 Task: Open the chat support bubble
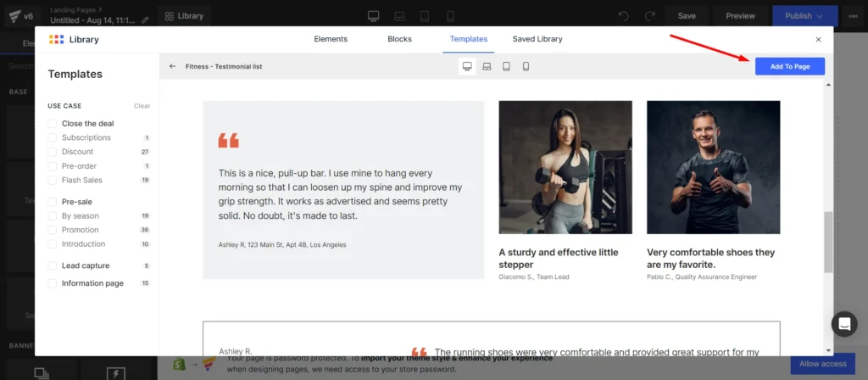(x=844, y=324)
